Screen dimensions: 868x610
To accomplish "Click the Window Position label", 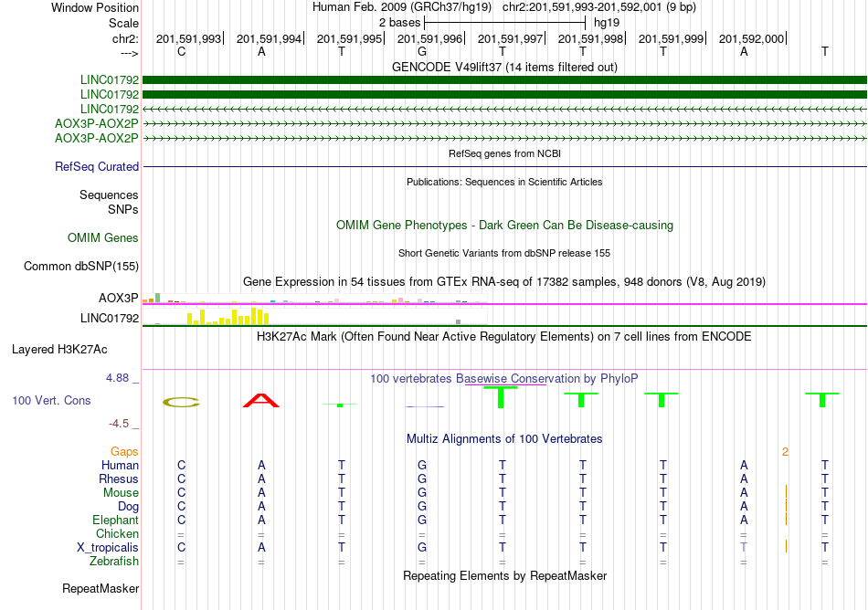I will coord(95,7).
